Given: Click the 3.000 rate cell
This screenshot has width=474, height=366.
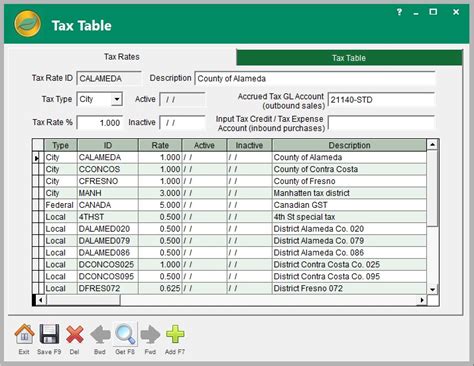Looking at the screenshot, I should coord(160,193).
